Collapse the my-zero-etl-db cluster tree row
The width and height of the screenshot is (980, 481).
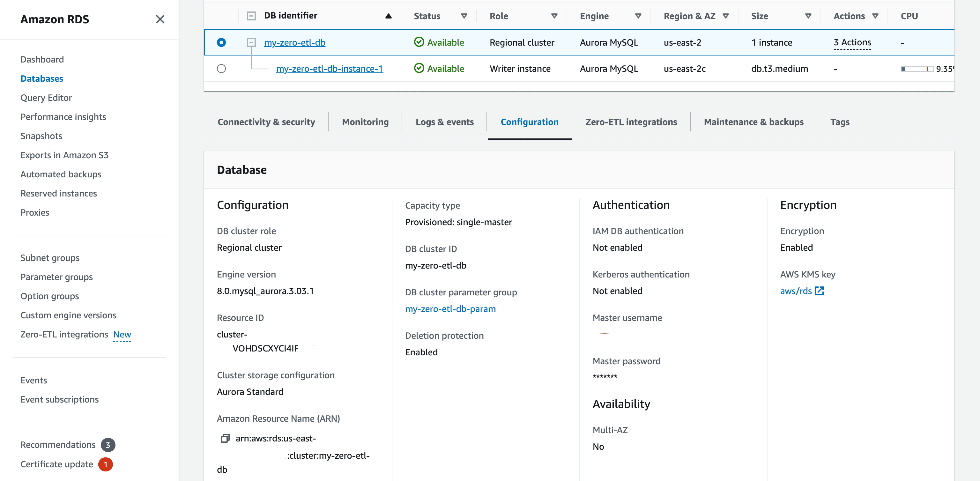tap(251, 42)
